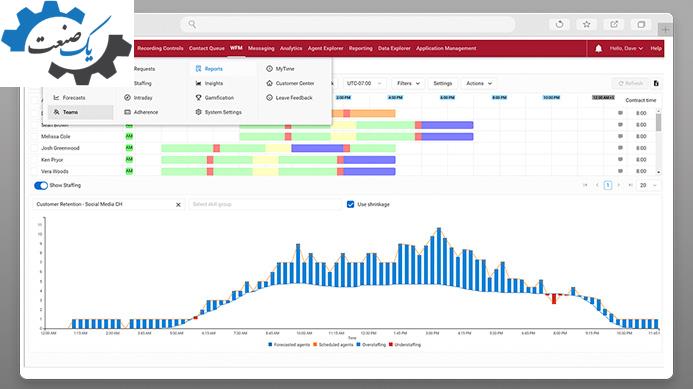Go to the last page arrow
This screenshot has width=693, height=389.
coord(631,185)
